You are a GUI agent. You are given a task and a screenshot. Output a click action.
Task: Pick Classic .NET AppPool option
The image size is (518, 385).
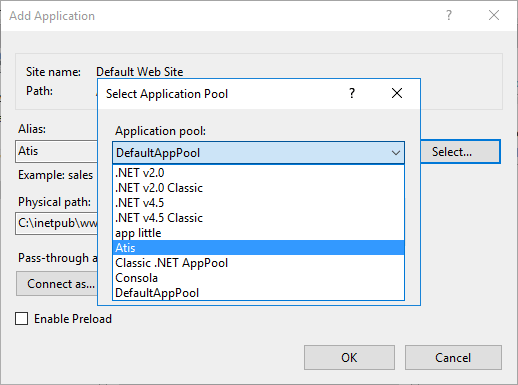(x=259, y=263)
